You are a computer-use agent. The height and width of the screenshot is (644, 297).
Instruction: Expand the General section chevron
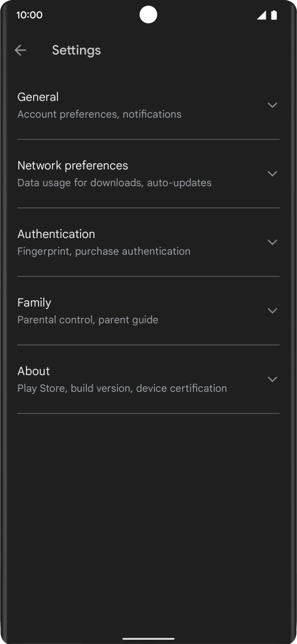[x=272, y=105]
